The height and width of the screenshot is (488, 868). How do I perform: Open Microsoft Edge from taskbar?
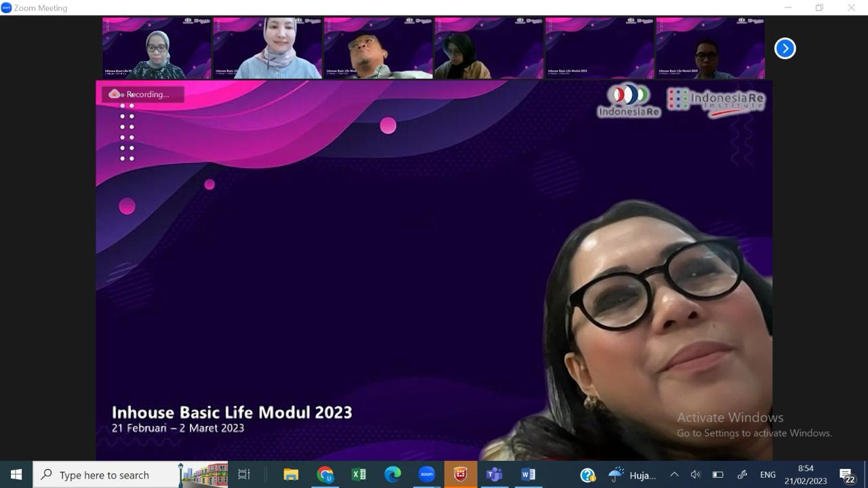tap(393, 474)
